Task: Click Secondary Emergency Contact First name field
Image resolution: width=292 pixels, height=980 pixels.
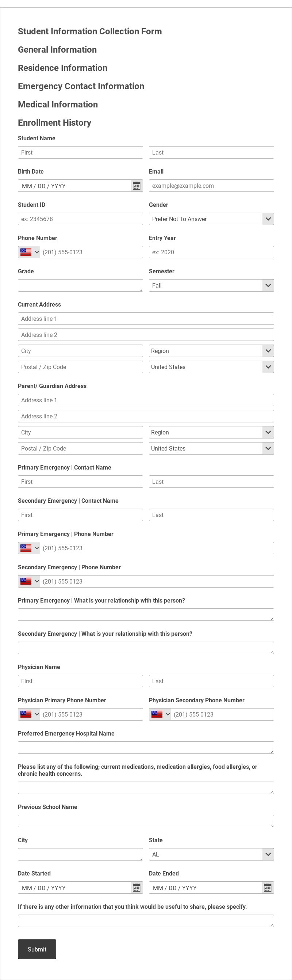Action: click(80, 515)
